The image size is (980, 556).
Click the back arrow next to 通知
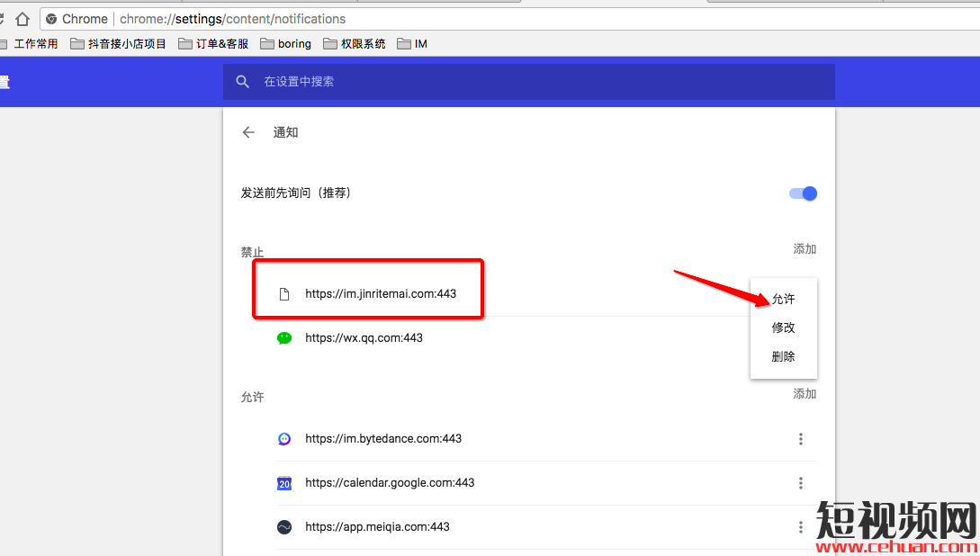point(248,132)
